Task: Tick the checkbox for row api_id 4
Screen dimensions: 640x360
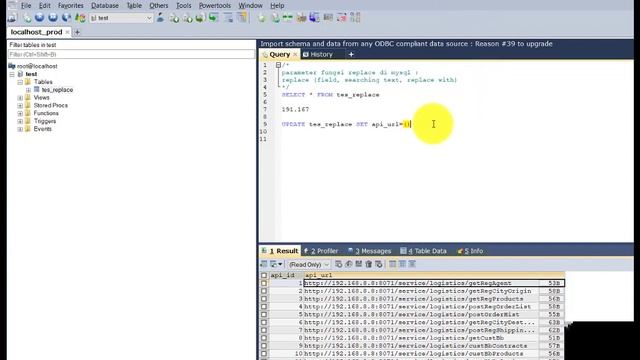Action: pos(264,307)
